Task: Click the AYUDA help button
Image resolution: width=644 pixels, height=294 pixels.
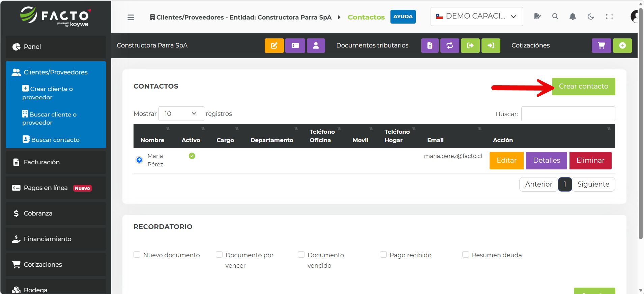Action: tap(403, 17)
